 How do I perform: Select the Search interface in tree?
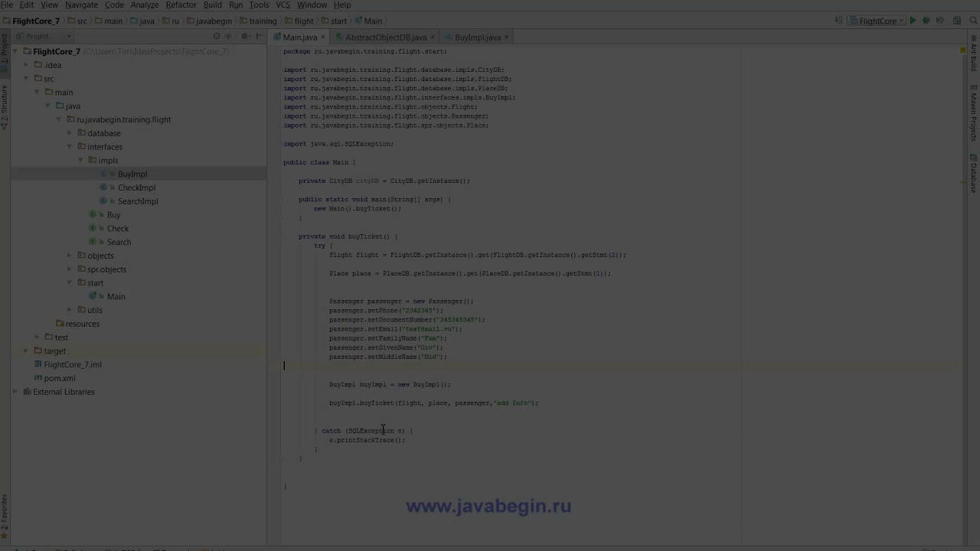(119, 243)
